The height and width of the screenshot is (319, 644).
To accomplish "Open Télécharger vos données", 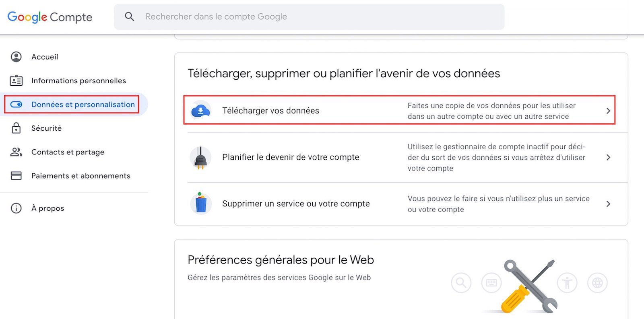I will coord(270,110).
